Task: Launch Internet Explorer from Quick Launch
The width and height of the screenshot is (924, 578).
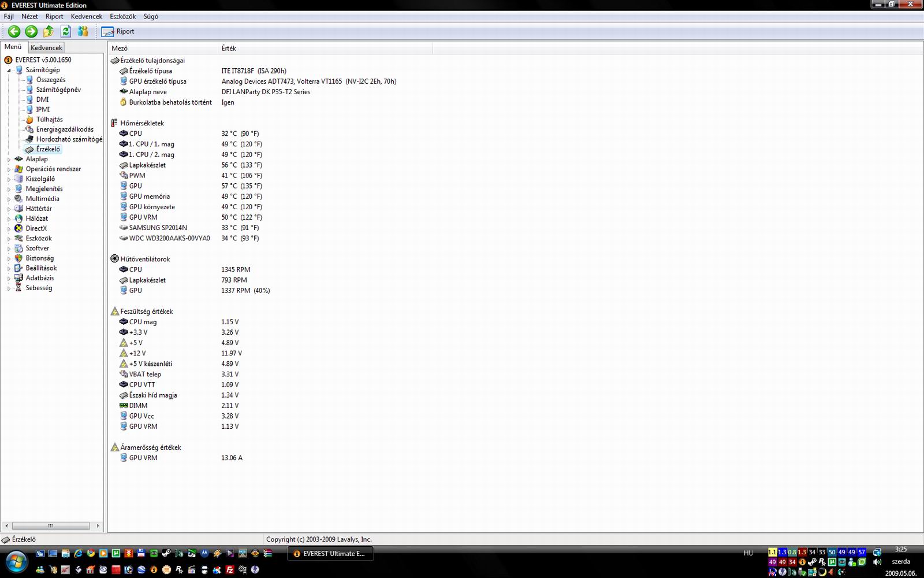Action: [78, 554]
